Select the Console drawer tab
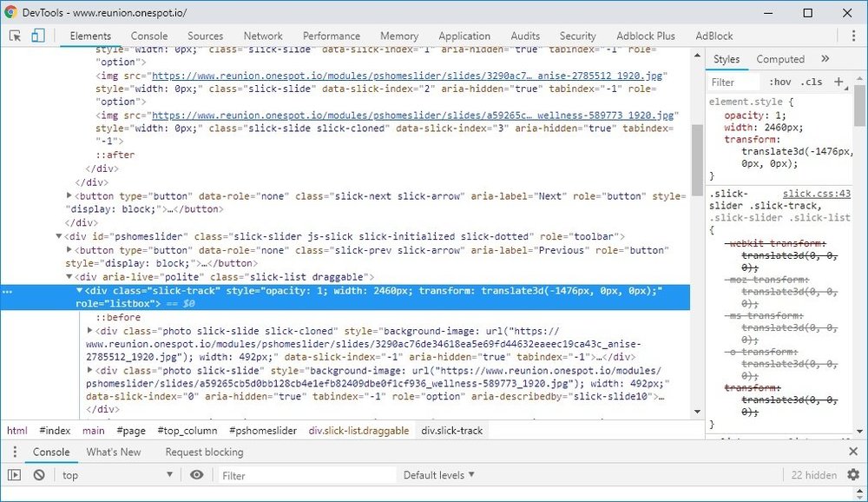This screenshot has height=502, width=868. [x=51, y=452]
